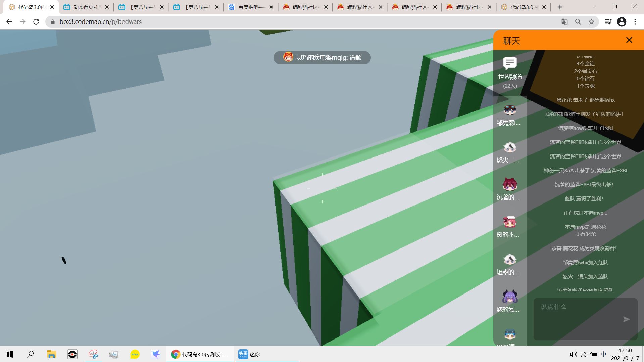This screenshot has width=644, height=362.
Task: Send the chat message with arrow icon
Action: click(626, 319)
